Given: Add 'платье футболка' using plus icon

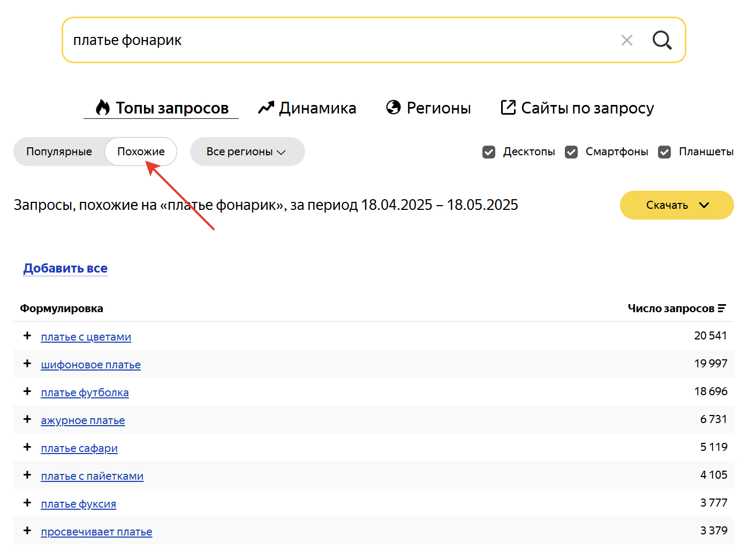Looking at the screenshot, I should point(27,391).
